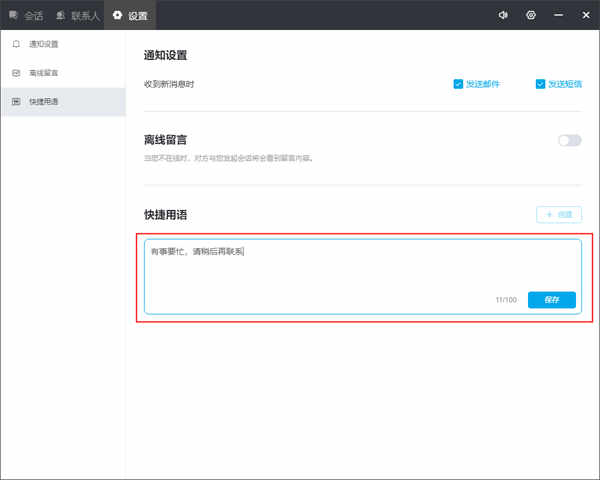Open the 会话 tab

[26, 15]
